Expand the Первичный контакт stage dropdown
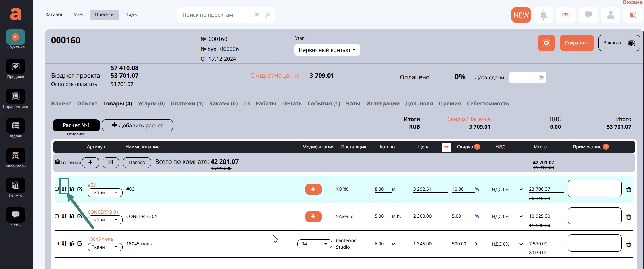 [327, 50]
